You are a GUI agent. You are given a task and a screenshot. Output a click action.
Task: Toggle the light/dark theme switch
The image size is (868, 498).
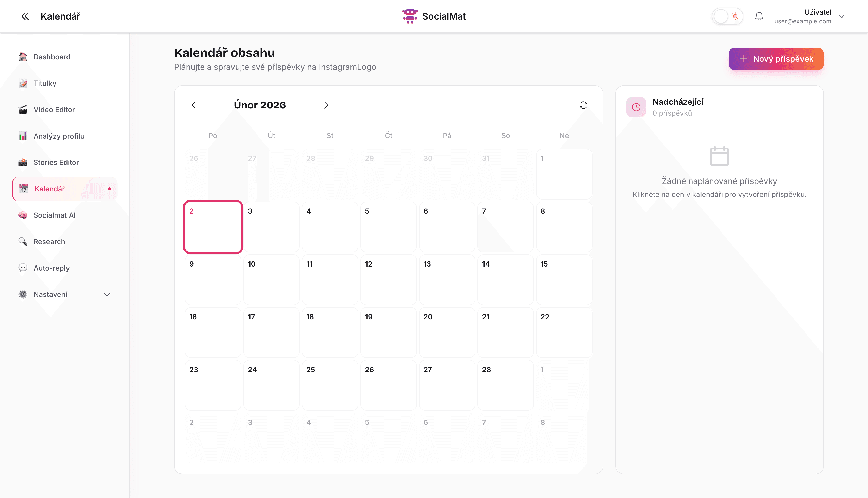727,16
